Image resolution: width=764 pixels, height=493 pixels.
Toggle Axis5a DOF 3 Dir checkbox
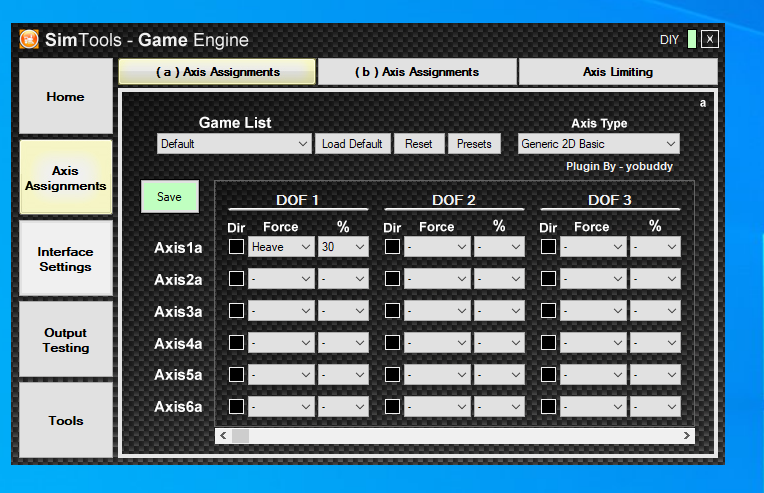coord(548,374)
